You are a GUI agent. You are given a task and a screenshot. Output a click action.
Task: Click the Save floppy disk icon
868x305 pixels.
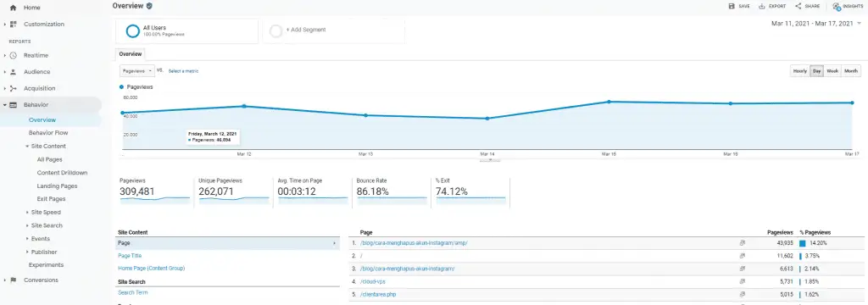732,6
